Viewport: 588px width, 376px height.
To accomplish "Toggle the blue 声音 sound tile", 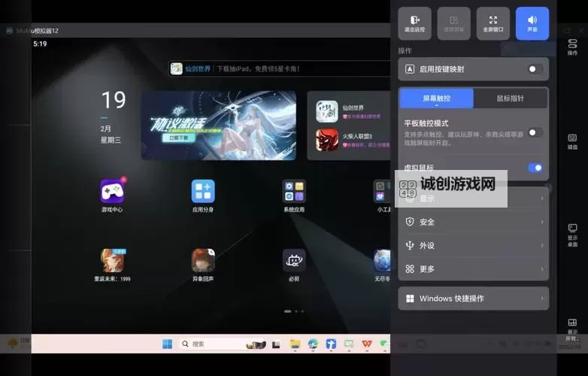I will point(532,23).
